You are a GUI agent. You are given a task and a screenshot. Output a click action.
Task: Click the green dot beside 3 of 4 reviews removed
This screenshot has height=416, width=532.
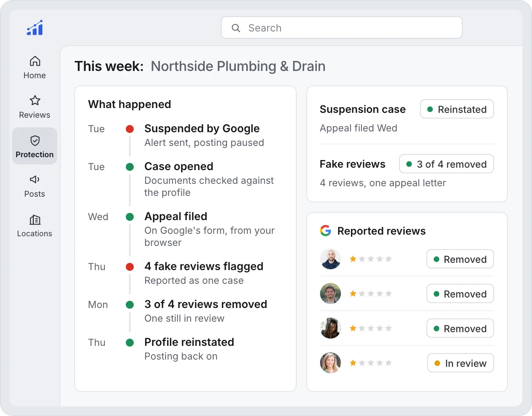[x=130, y=305]
